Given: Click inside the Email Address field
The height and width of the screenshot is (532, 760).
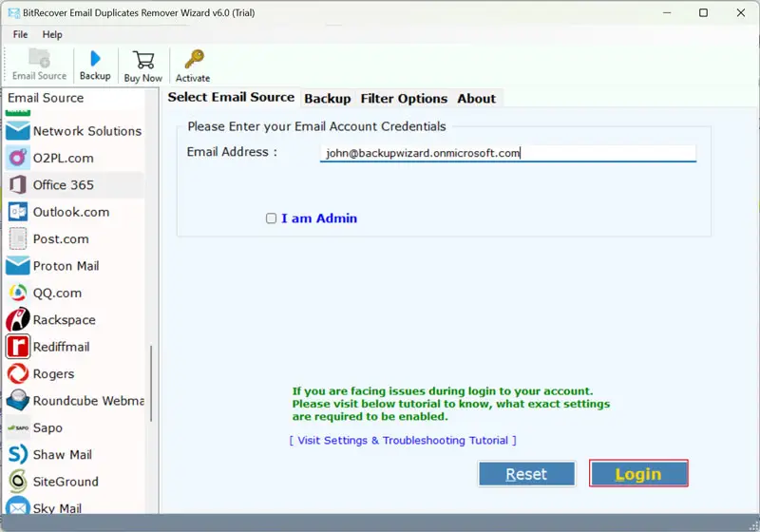Looking at the screenshot, I should [507, 153].
